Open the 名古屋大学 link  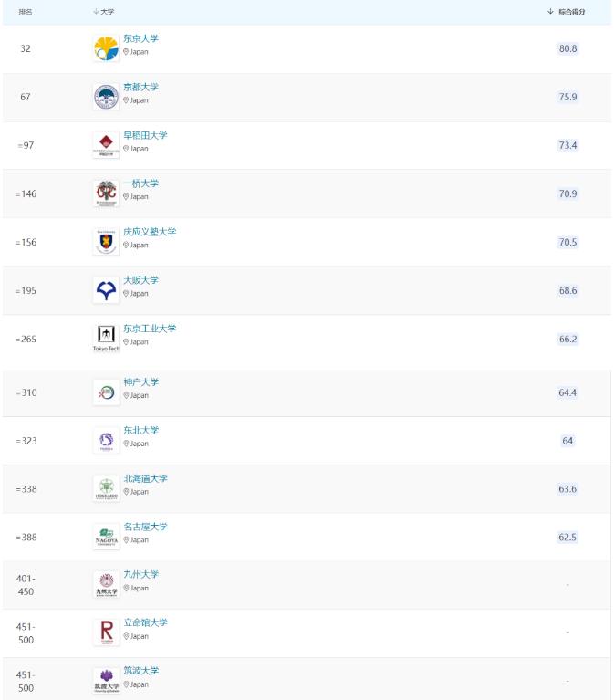pos(145,528)
